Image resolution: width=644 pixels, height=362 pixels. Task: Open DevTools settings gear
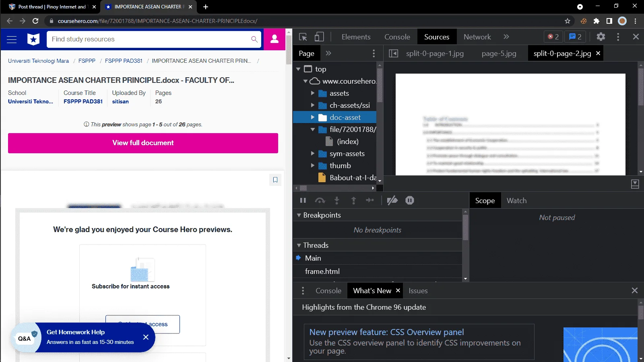tap(601, 37)
